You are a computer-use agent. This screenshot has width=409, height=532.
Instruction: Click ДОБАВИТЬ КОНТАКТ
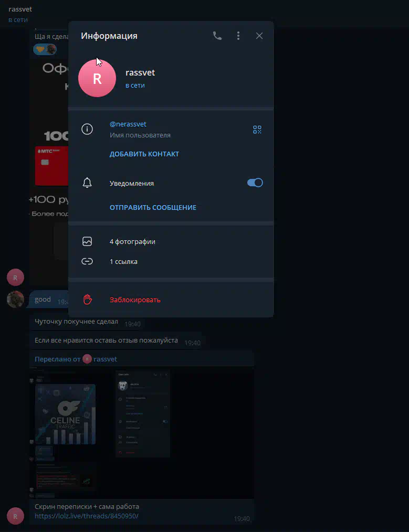[x=144, y=154]
